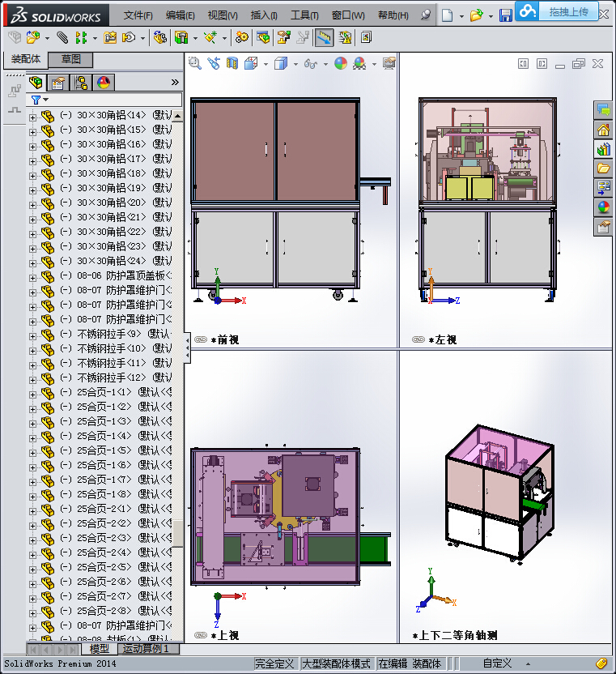Open 文件(F) menu

pyautogui.click(x=138, y=15)
